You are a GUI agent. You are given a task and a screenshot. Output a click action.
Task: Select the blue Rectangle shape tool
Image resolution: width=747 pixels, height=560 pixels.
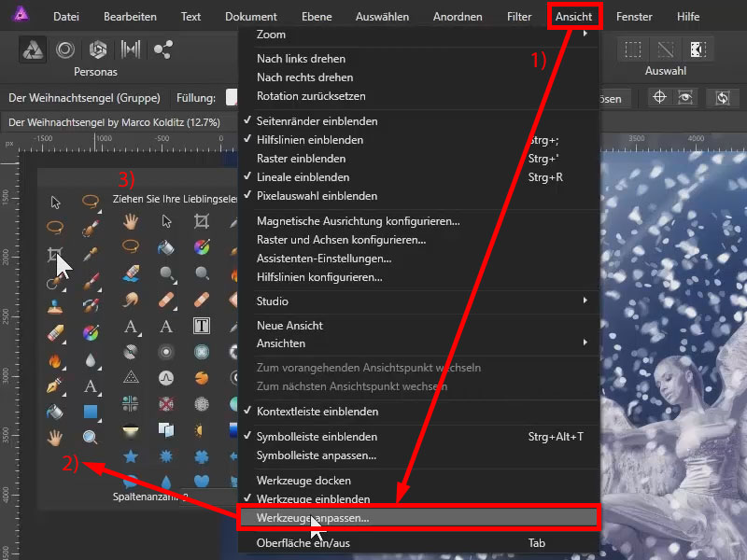[90, 411]
